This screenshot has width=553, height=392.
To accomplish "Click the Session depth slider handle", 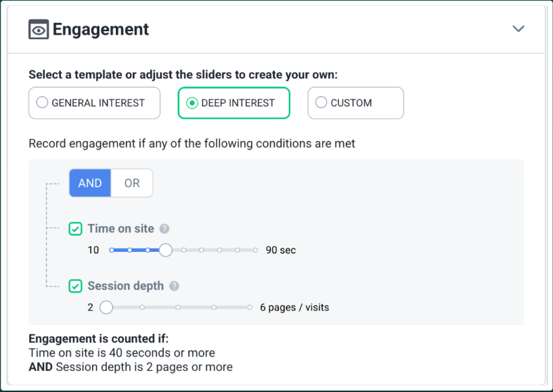I will coord(106,307).
